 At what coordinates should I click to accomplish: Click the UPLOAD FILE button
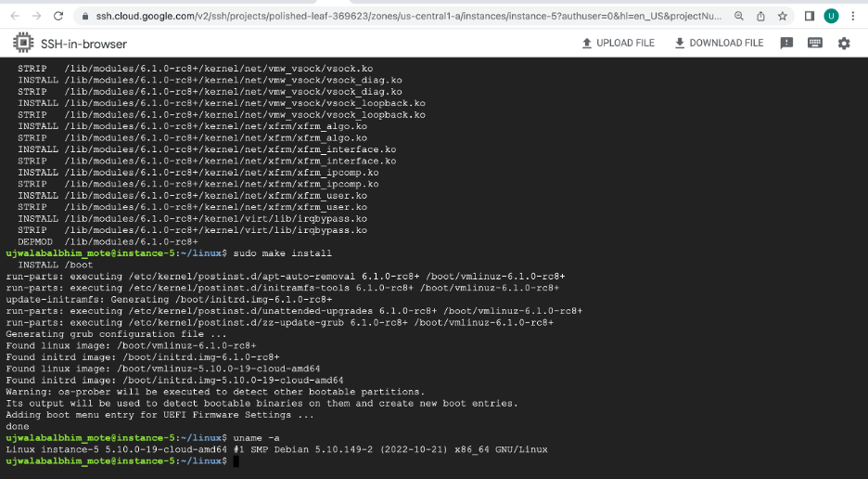click(x=619, y=43)
